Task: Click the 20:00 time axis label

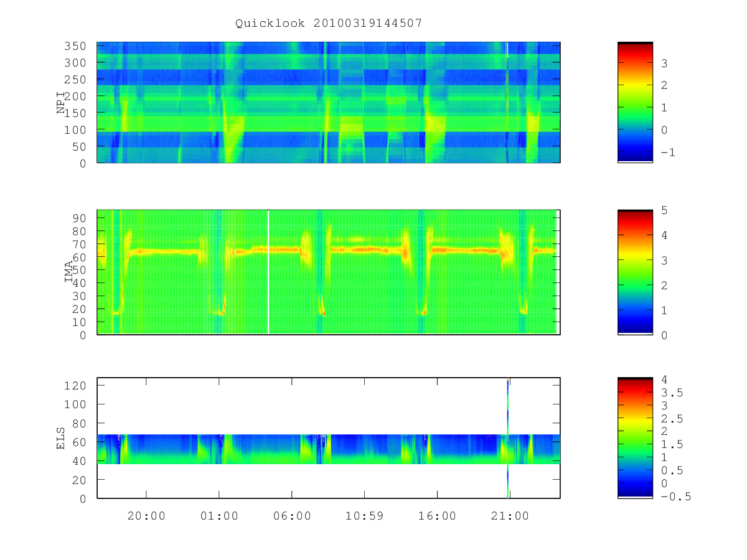Action: click(146, 516)
